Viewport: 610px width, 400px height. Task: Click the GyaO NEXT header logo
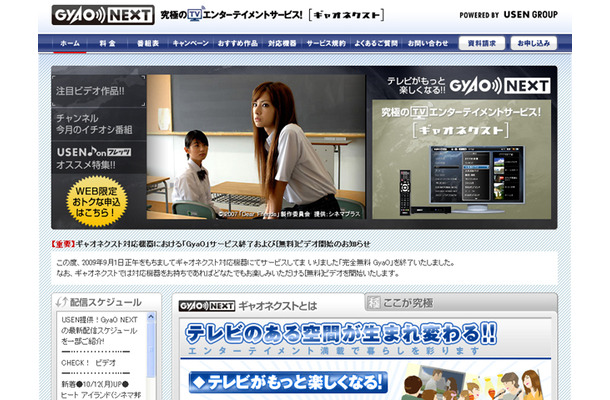pos(103,15)
